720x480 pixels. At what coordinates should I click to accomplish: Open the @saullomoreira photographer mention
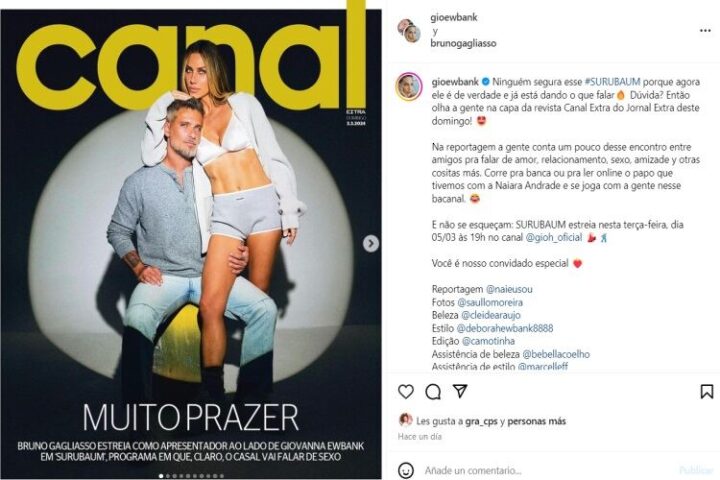pos(490,302)
